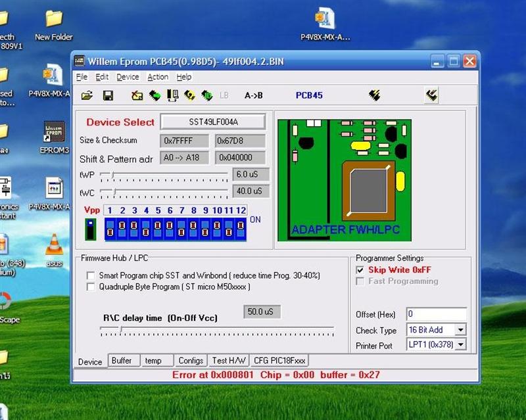Toggle DIP switch 8
Screen dimensions: 526x420
pos(193,229)
